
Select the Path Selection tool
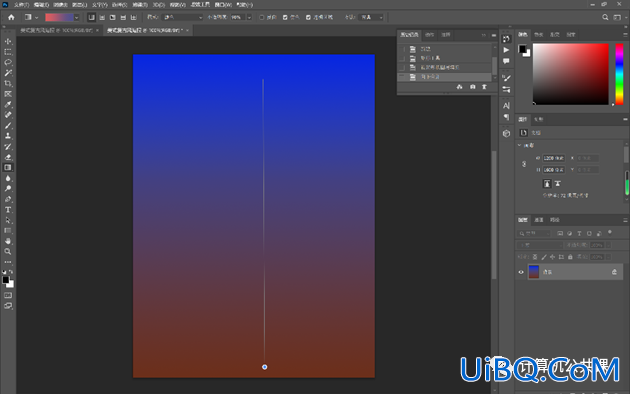8,220
